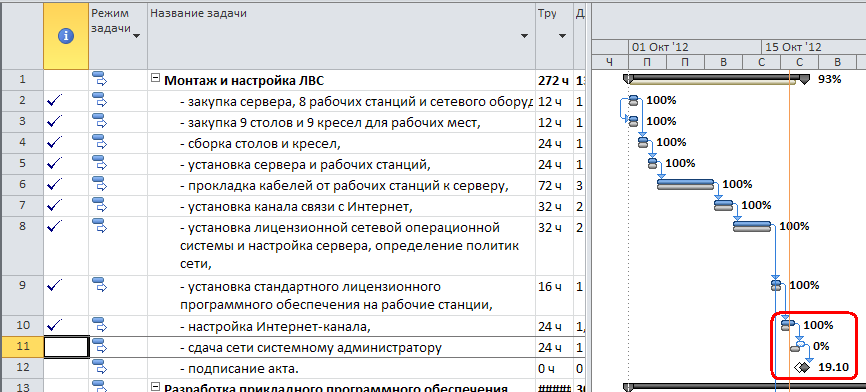Click completed checkmark indicator in row 10

pyautogui.click(x=55, y=324)
